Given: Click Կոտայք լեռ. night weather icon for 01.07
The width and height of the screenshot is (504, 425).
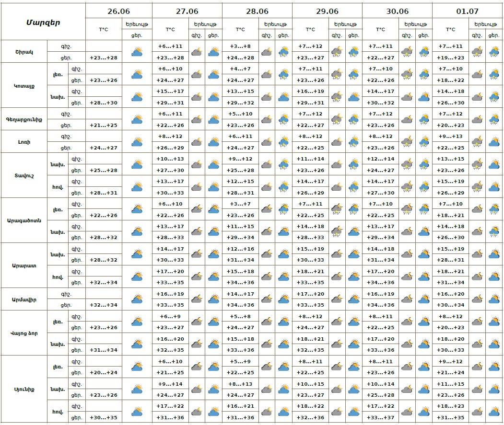Looking at the screenshot, I should pos(477,74).
